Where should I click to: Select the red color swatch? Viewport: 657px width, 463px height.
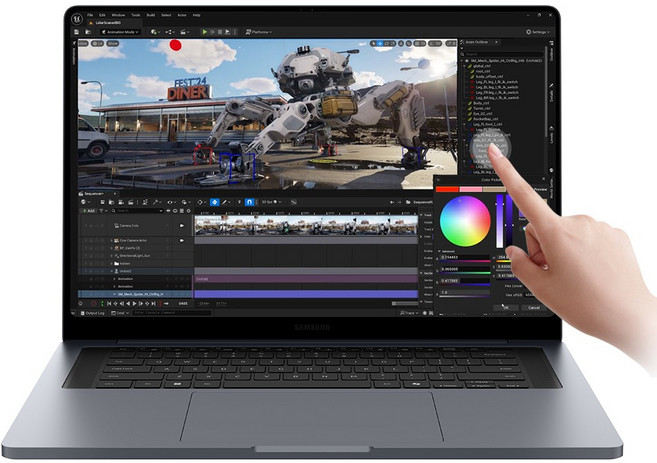click(x=447, y=189)
